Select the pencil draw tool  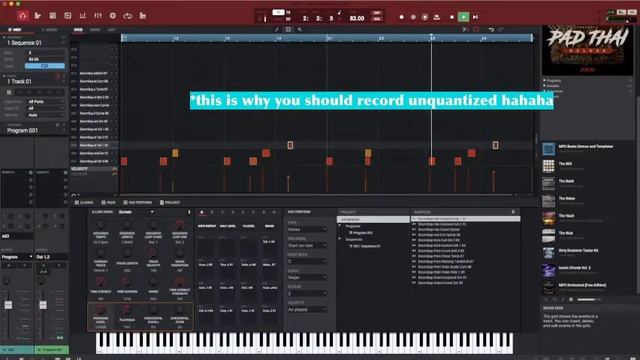click(277, 29)
